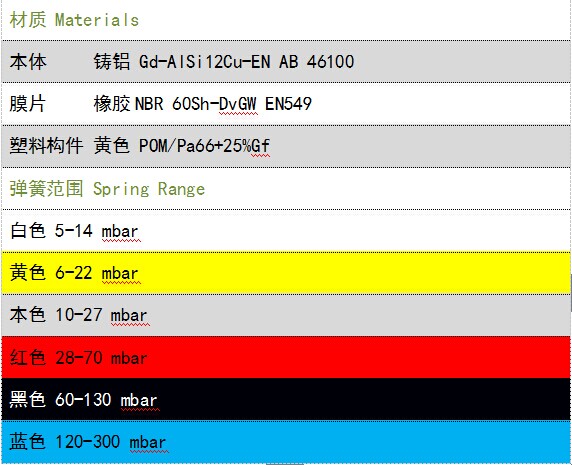
Task: Click the 铸铝 text in body row
Action: pos(112,61)
